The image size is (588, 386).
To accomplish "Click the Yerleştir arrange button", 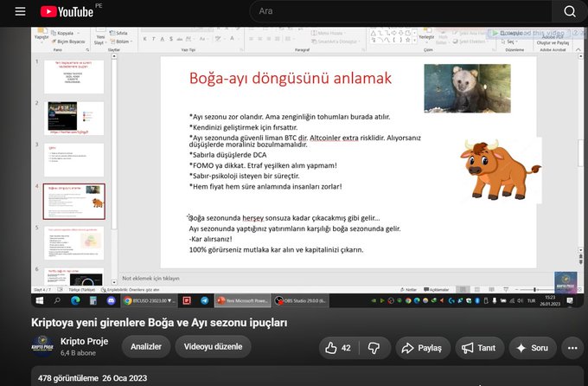I will click(426, 35).
